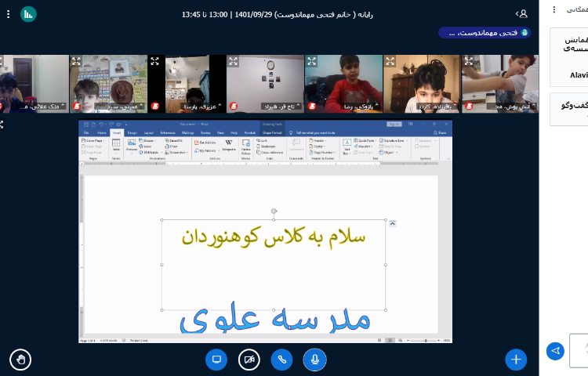The width and height of the screenshot is (588, 376).
Task: Open the Header dropdown in Word
Action: tap(318, 140)
